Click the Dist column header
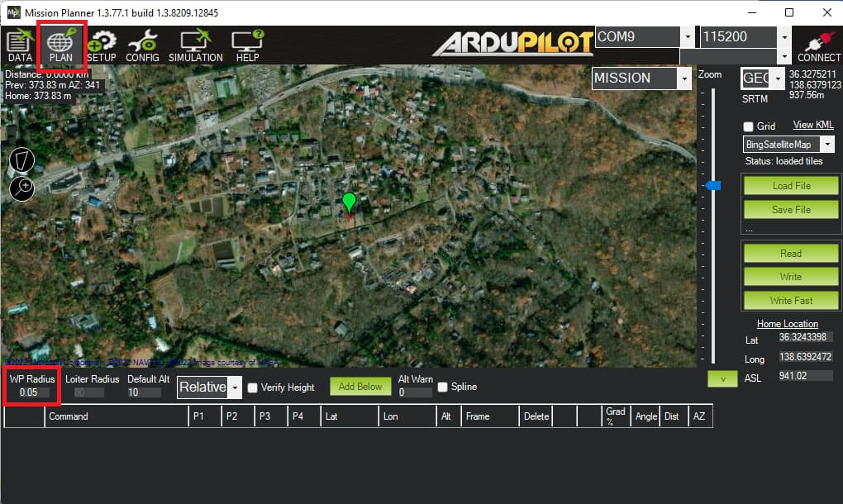The image size is (843, 504). [x=674, y=416]
